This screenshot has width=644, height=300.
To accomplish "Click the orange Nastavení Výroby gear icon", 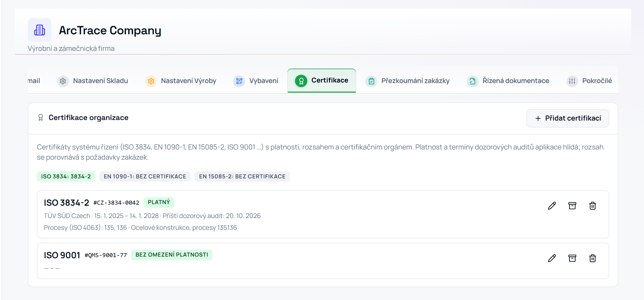I will click(x=151, y=81).
